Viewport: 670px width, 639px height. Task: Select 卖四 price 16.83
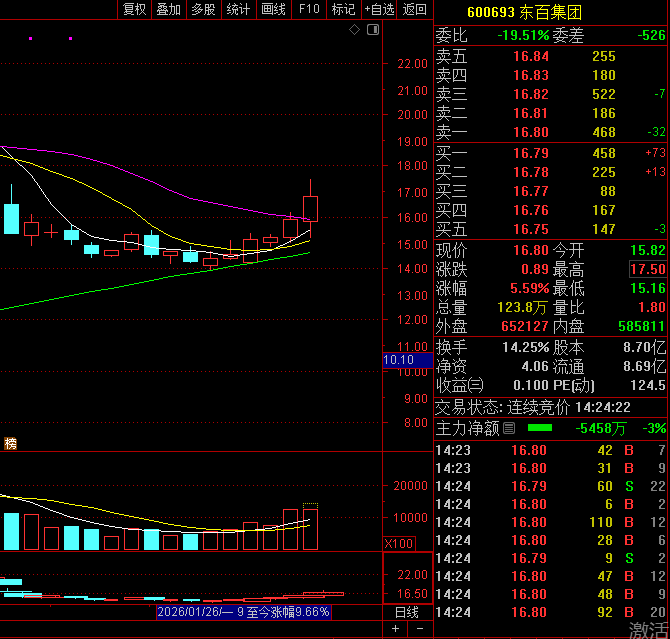(531, 75)
